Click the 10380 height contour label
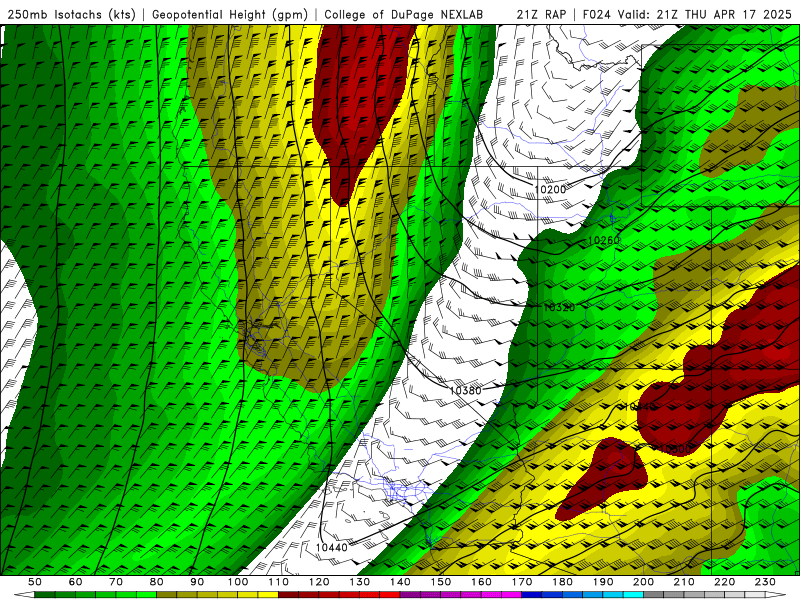The image size is (800, 600). pos(465,390)
